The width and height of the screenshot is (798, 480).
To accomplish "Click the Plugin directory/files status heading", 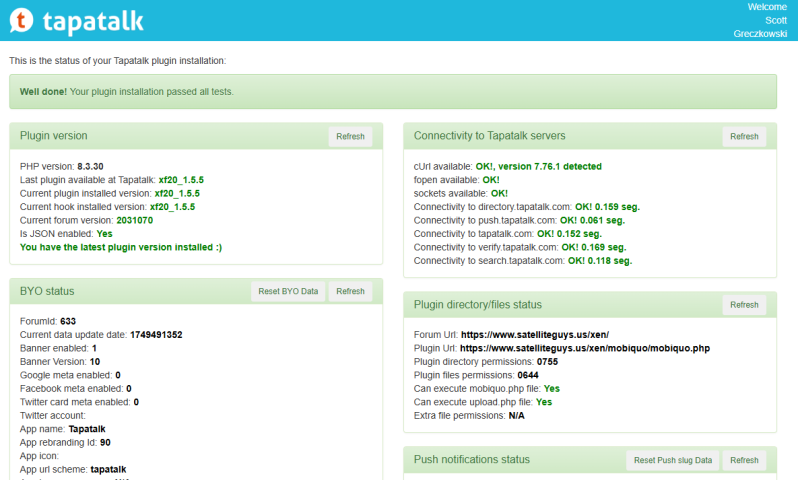I will click(478, 304).
